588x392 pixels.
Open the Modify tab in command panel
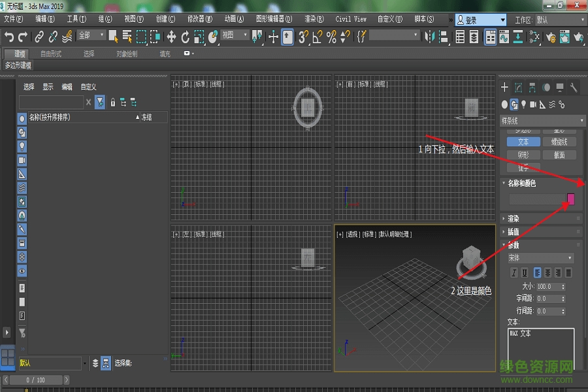[518, 88]
